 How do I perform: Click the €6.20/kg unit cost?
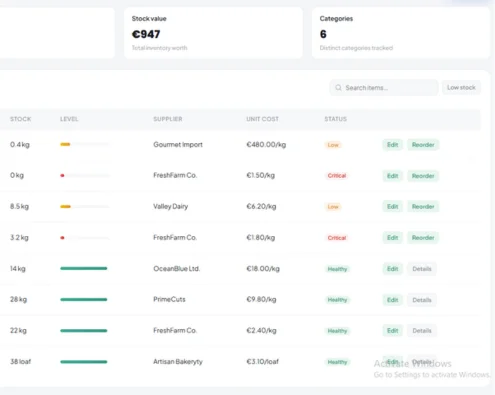point(261,207)
